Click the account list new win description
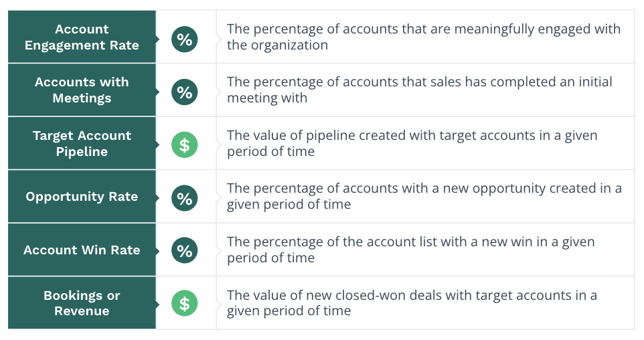 411,250
